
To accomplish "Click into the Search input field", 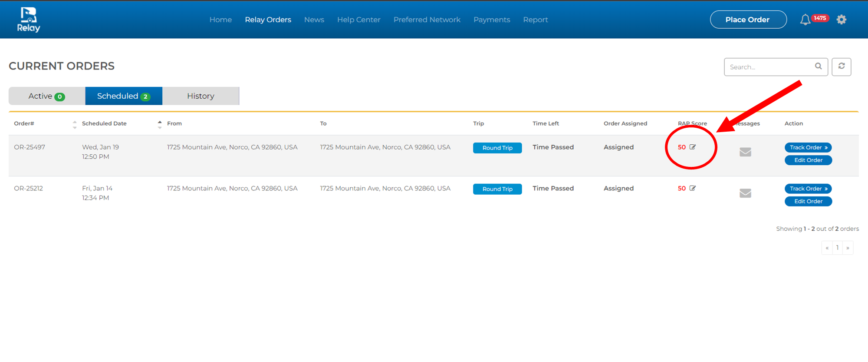I will click(768, 67).
